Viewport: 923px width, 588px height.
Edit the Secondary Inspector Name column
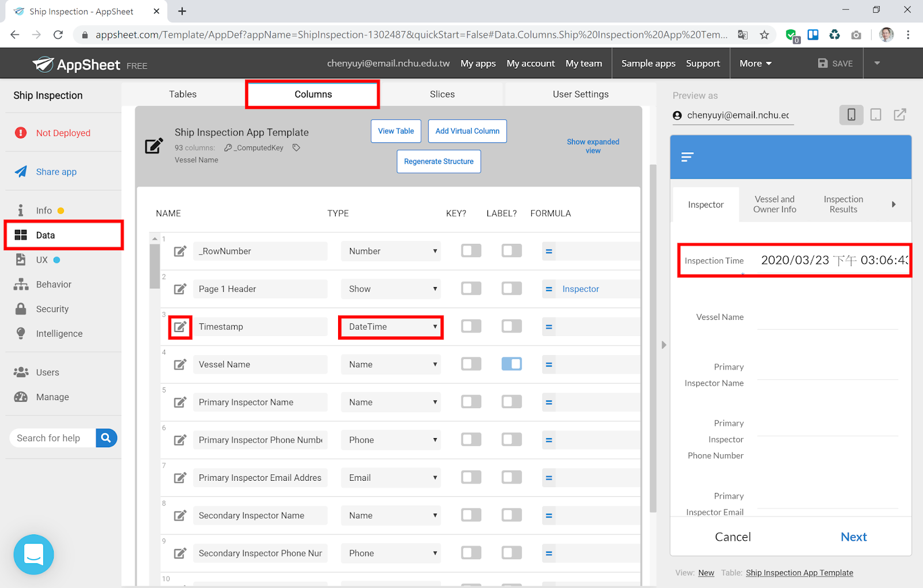[x=181, y=515]
